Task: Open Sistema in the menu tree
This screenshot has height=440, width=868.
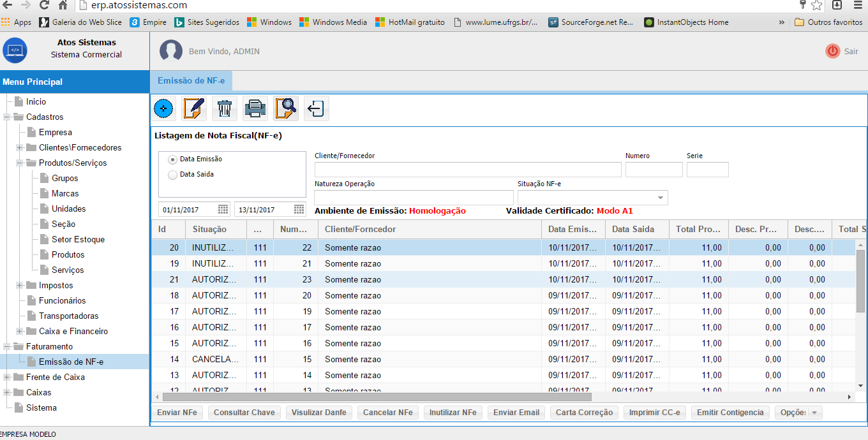Action: pyautogui.click(x=41, y=408)
